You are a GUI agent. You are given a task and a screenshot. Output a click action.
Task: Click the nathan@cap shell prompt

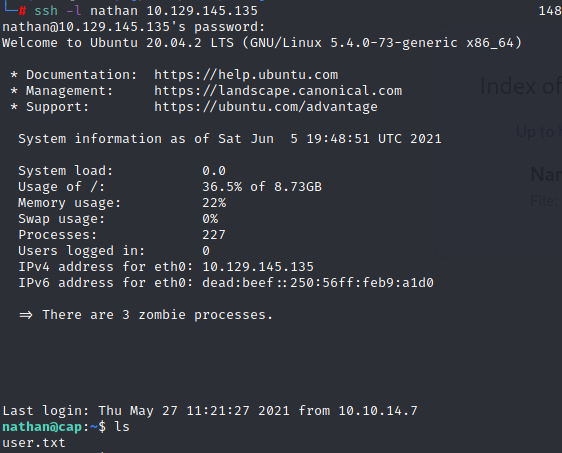click(x=42, y=427)
